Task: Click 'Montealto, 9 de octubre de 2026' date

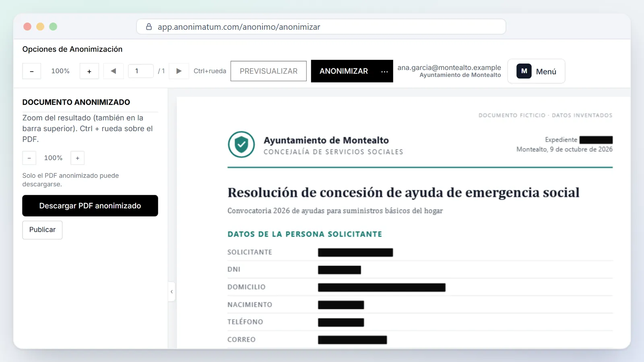Action: (564, 149)
